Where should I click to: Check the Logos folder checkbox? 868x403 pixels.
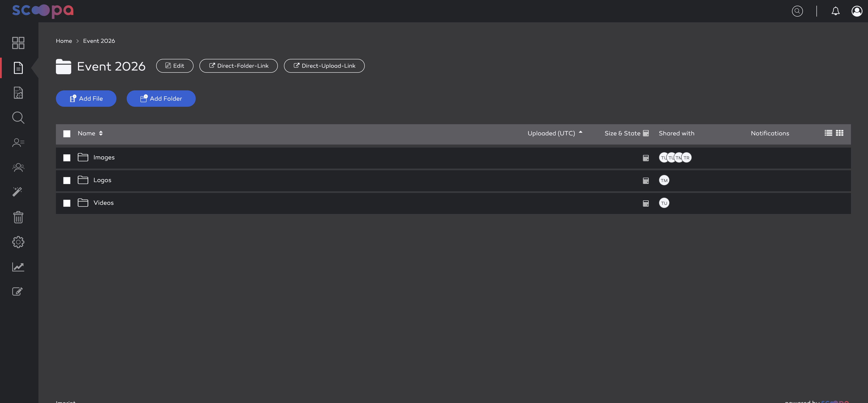coord(67,181)
